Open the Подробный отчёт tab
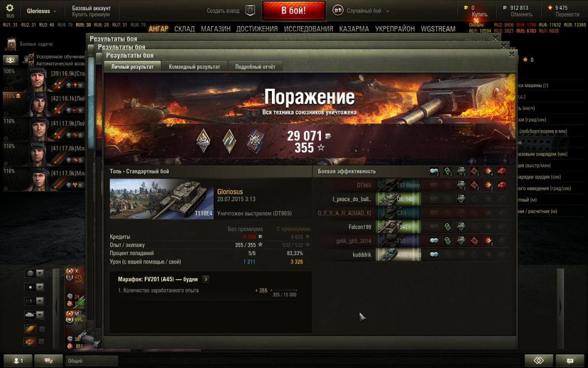588x368 pixels. (x=255, y=67)
